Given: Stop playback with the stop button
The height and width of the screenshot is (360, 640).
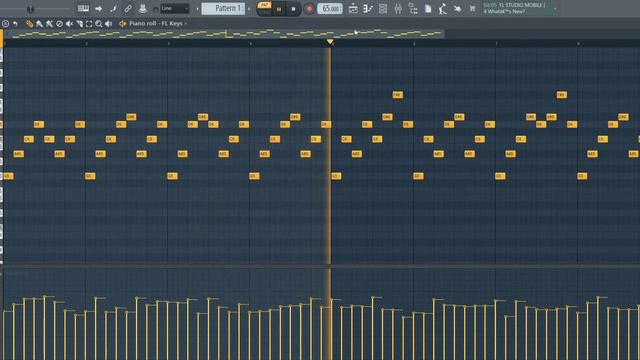Looking at the screenshot, I should click(293, 9).
